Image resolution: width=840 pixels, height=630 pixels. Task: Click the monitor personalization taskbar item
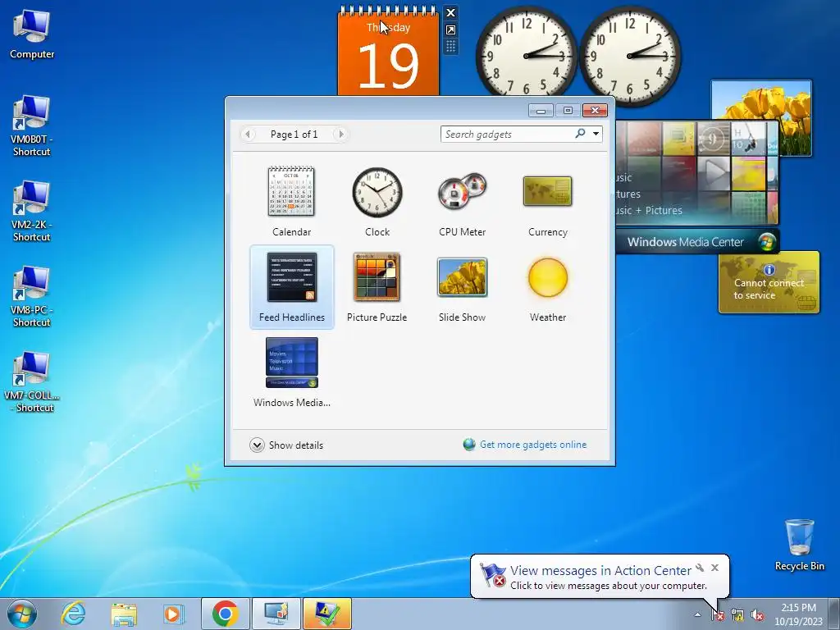[276, 614]
